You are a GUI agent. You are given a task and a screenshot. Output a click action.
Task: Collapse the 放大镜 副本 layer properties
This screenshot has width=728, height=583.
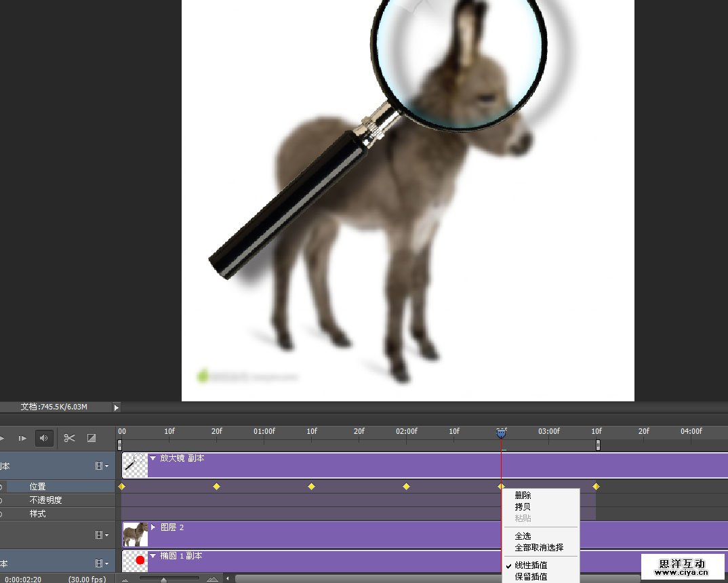pos(153,459)
